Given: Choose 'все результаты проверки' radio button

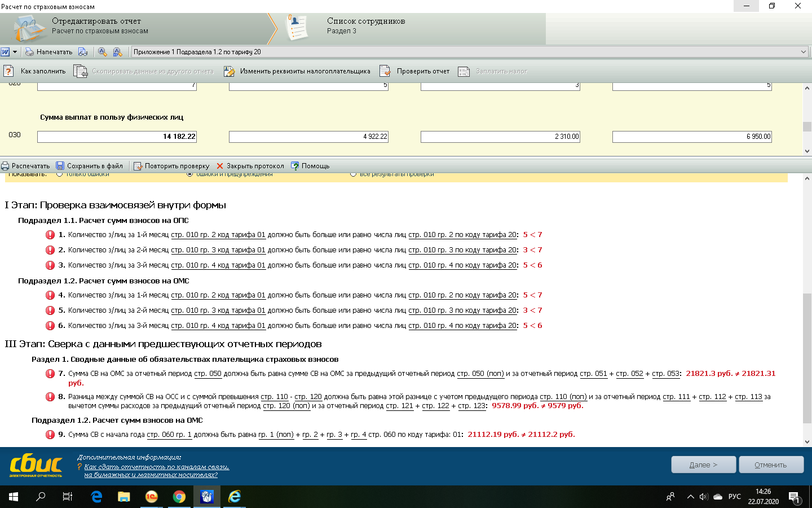Looking at the screenshot, I should (x=354, y=174).
